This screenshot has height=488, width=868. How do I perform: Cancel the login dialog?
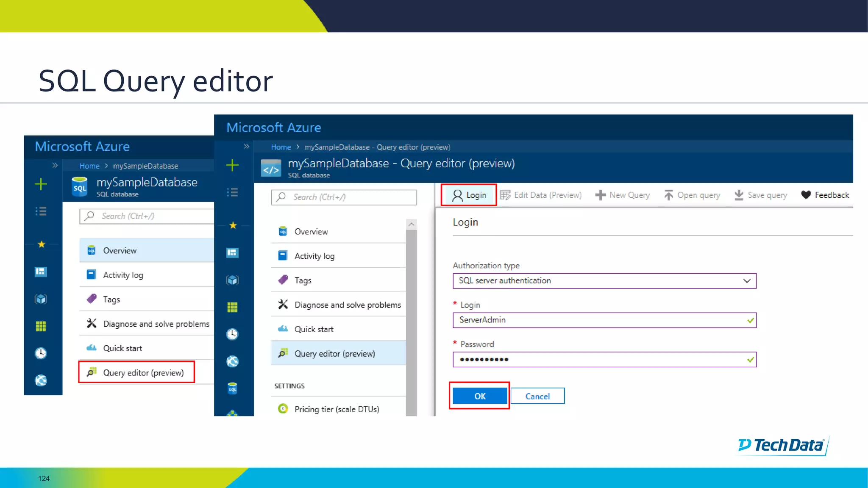[537, 396]
